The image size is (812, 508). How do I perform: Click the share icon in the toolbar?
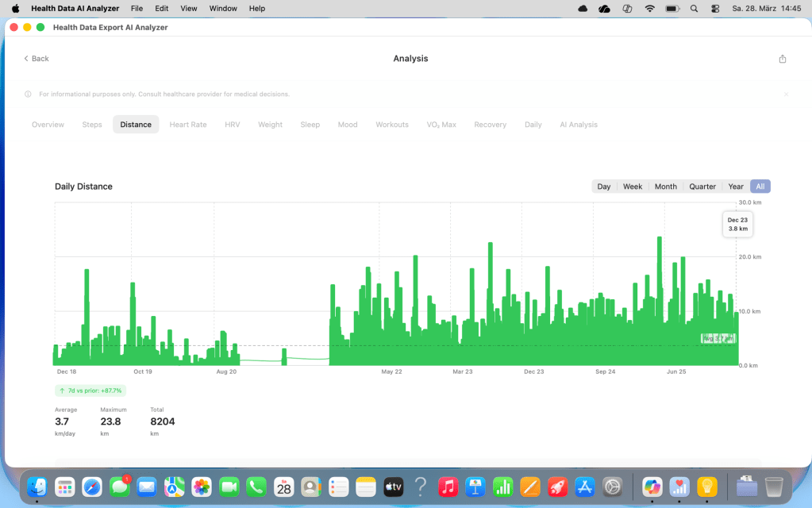(x=783, y=59)
